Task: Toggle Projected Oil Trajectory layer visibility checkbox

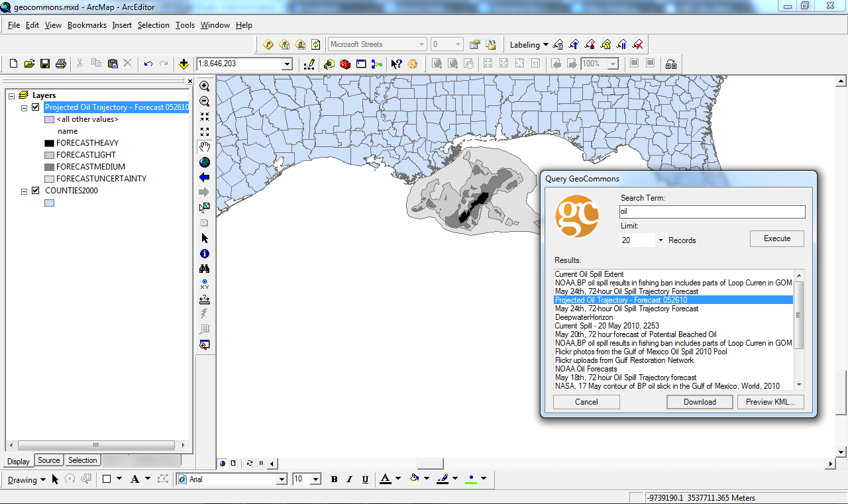Action: [36, 107]
